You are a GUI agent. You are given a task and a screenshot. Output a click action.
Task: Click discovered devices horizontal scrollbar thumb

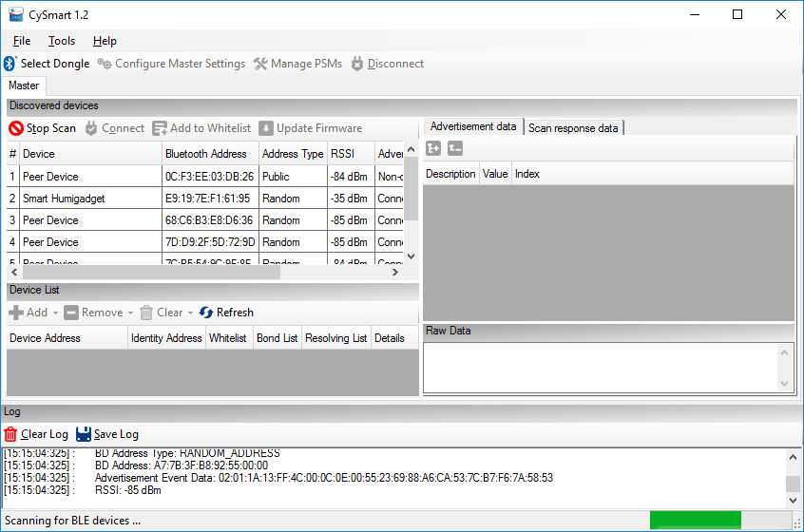coord(151,272)
